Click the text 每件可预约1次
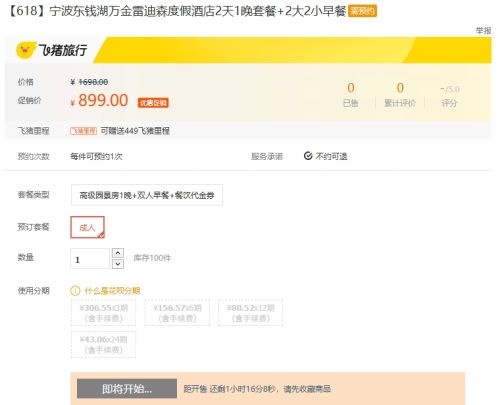The height and width of the screenshot is (405, 500). click(96, 156)
